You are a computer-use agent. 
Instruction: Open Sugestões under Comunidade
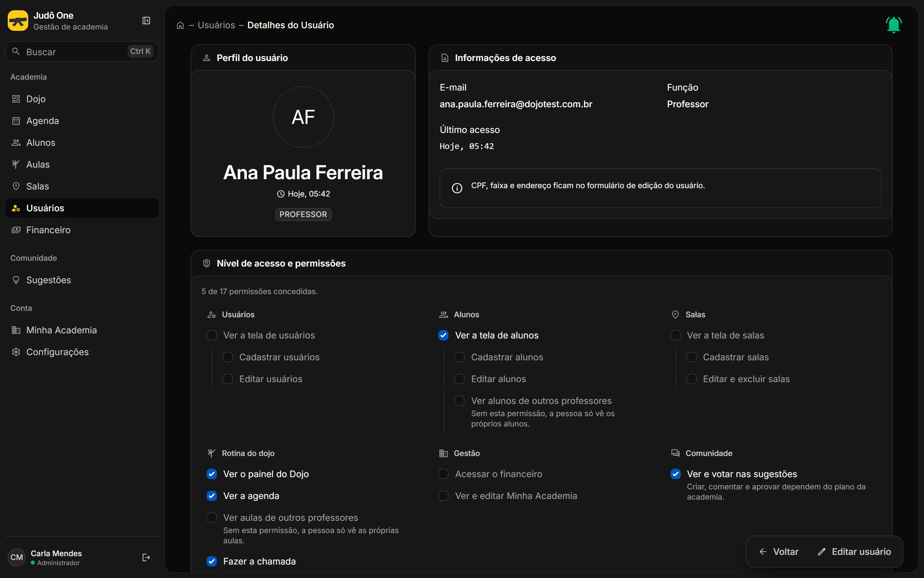pos(82,280)
